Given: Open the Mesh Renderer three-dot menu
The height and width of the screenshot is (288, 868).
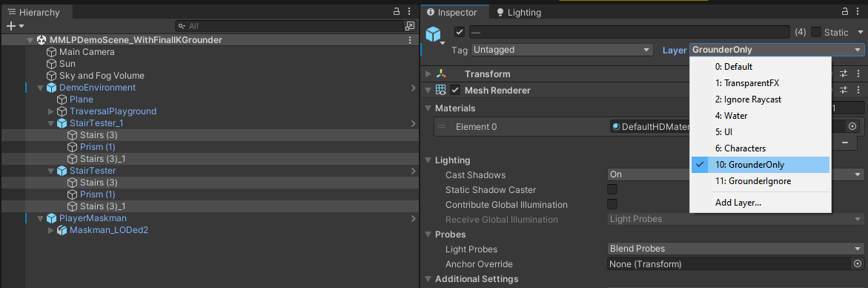Looking at the screenshot, I should pos(858,91).
